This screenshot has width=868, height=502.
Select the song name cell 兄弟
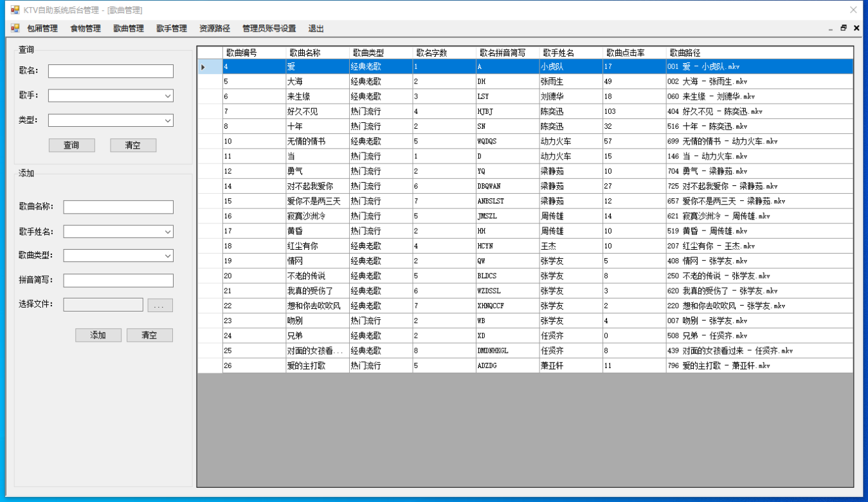pyautogui.click(x=318, y=335)
